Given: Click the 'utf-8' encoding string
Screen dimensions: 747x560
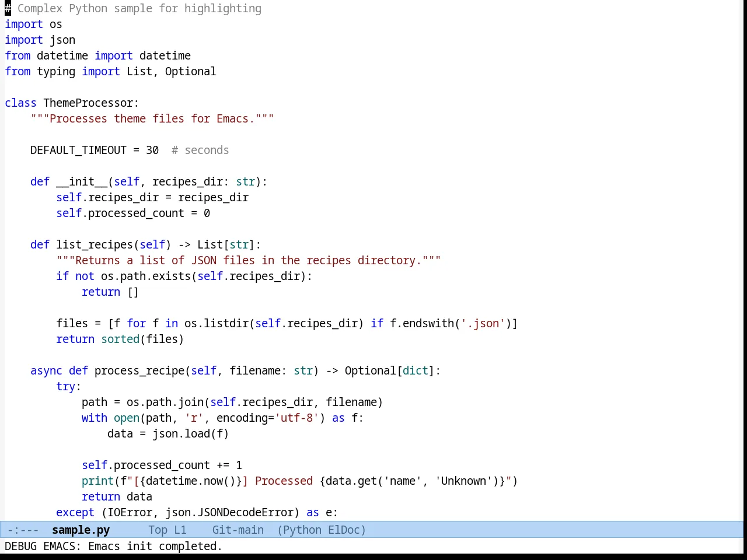Looking at the screenshot, I should click(x=296, y=418).
